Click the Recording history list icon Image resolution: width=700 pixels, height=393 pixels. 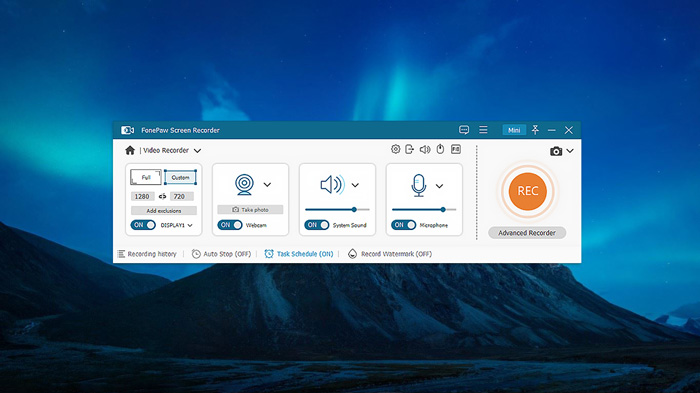click(121, 254)
